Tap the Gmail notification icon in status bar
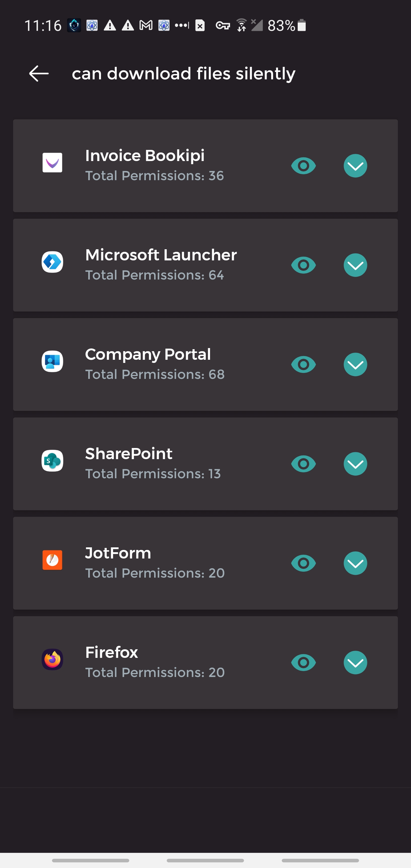The image size is (411, 868). point(146,25)
